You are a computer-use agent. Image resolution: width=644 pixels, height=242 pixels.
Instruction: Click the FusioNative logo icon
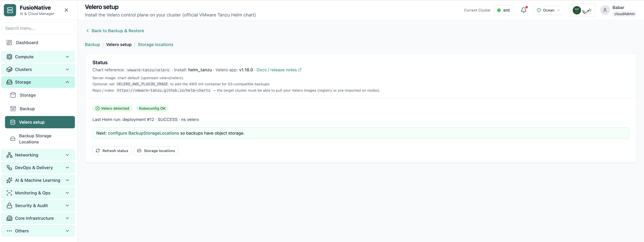(x=10, y=10)
